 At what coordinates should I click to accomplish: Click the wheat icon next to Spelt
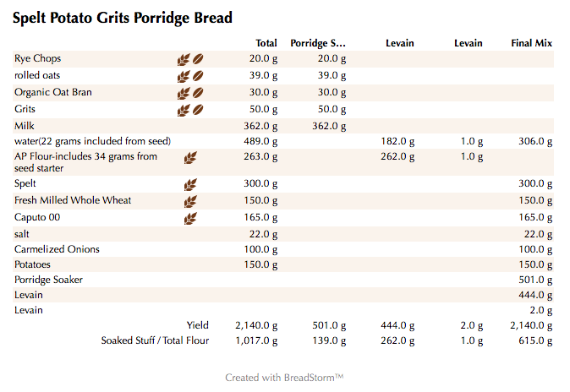tap(190, 184)
